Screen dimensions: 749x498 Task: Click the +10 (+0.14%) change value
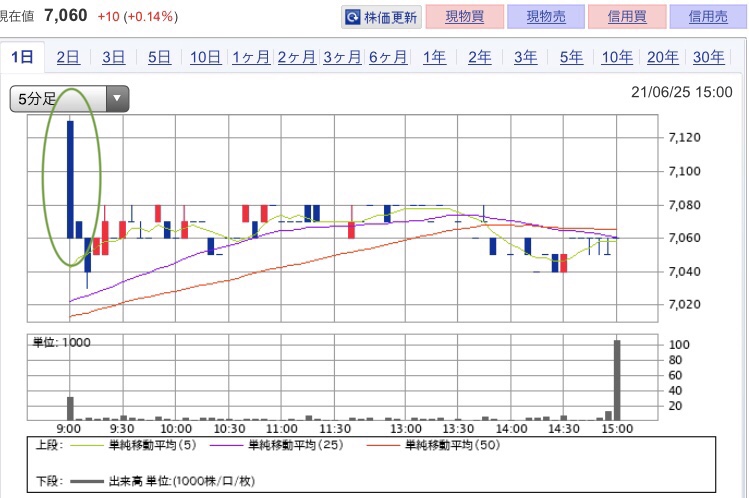(x=138, y=17)
